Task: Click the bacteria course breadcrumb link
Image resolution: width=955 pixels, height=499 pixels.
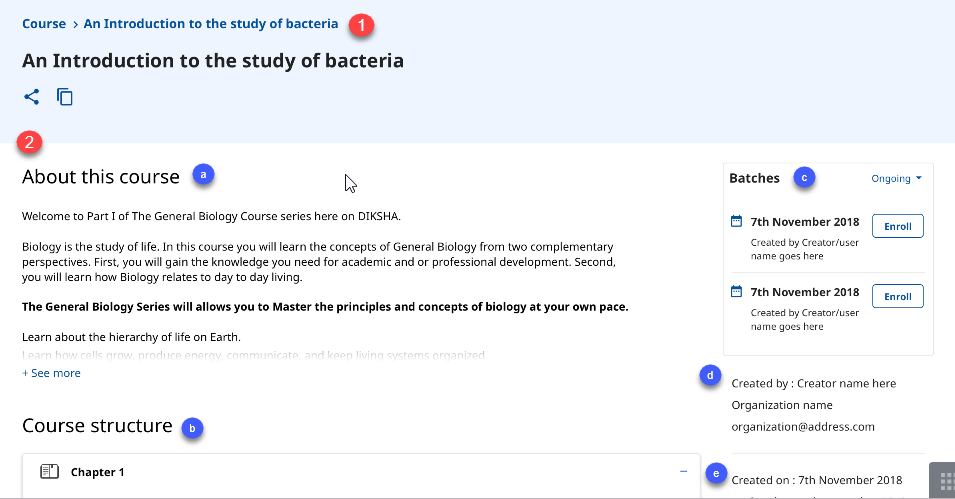Action: pos(211,23)
